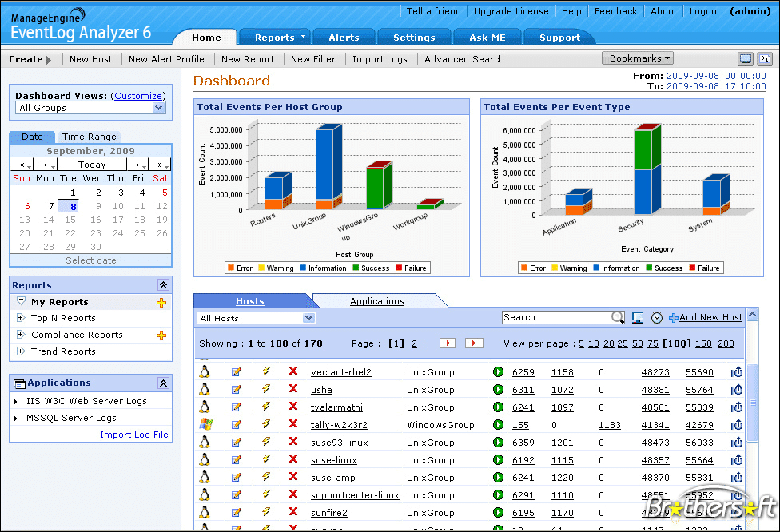Click the Customize dashboard views link
The height and width of the screenshot is (532, 780).
138,96
